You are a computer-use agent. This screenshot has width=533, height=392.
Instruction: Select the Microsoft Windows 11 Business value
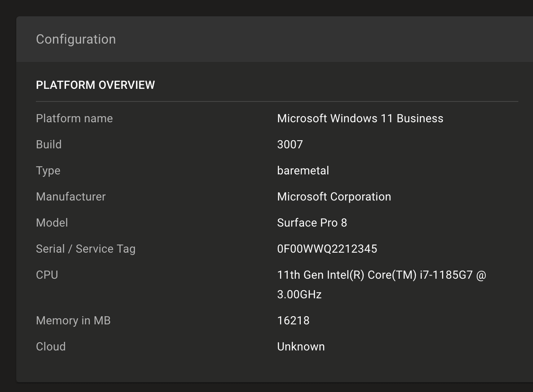[x=360, y=118]
